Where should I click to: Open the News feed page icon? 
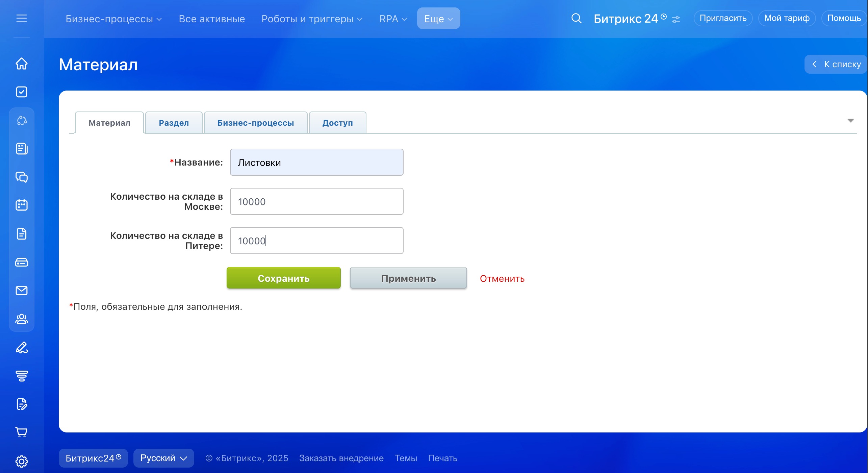coord(22,149)
